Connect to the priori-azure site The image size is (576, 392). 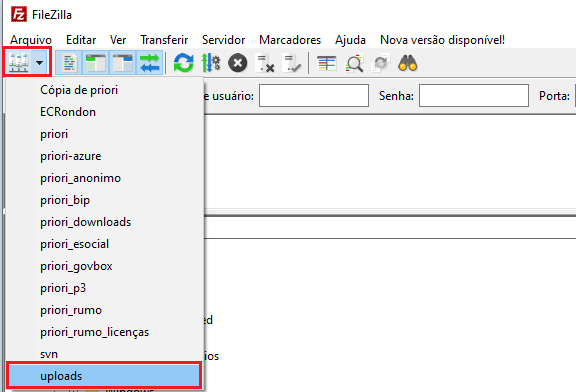[105, 156]
